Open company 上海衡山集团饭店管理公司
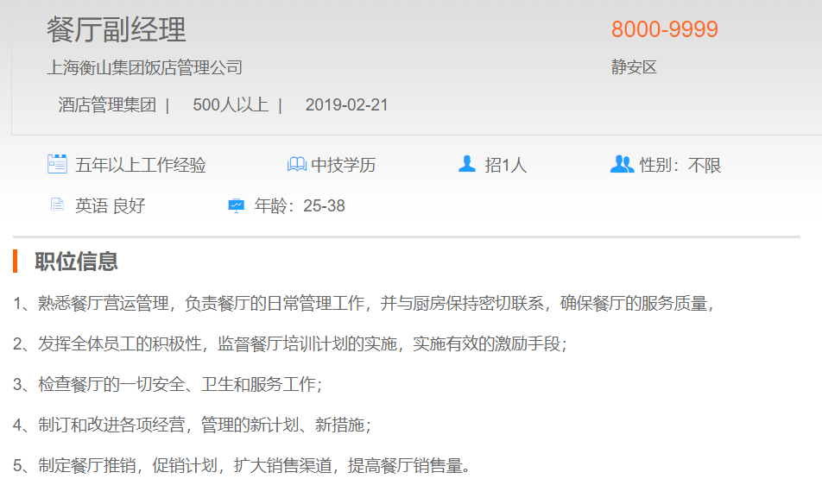Screen dimensions: 822x504 tap(144, 67)
